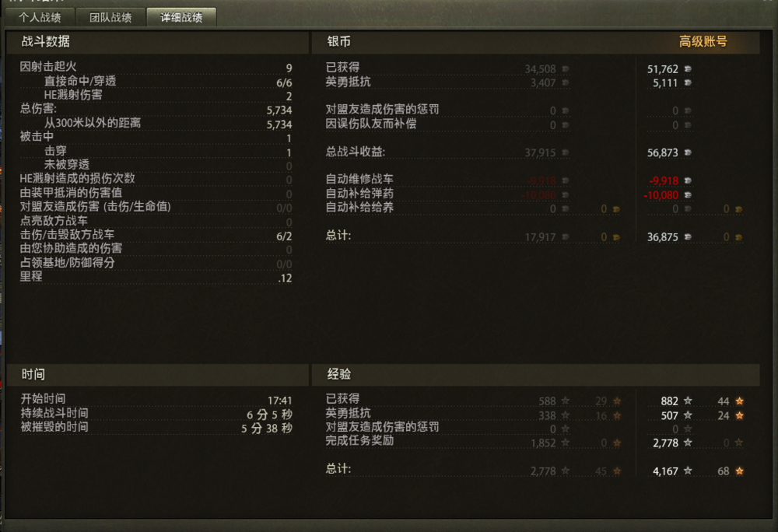Click the orange free XP star beside 68
The image size is (778, 532).
point(739,471)
